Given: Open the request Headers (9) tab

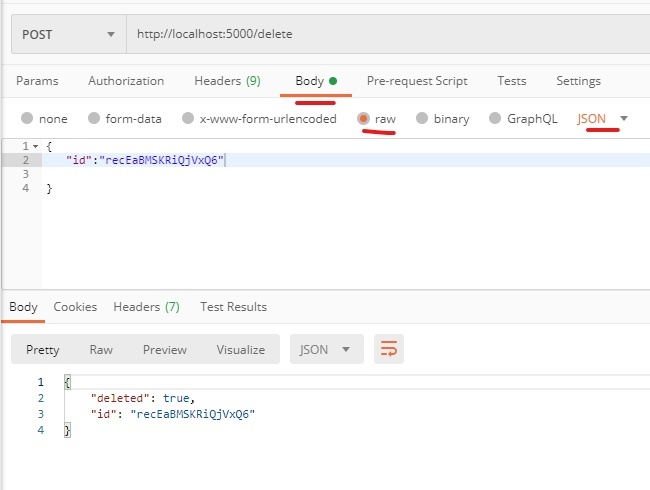Looking at the screenshot, I should click(x=227, y=81).
